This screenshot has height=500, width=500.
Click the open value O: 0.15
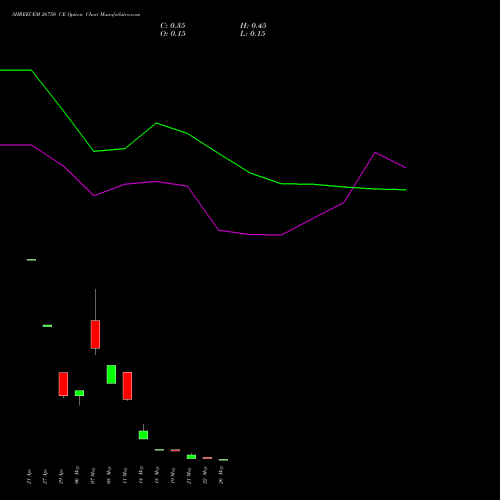(173, 34)
